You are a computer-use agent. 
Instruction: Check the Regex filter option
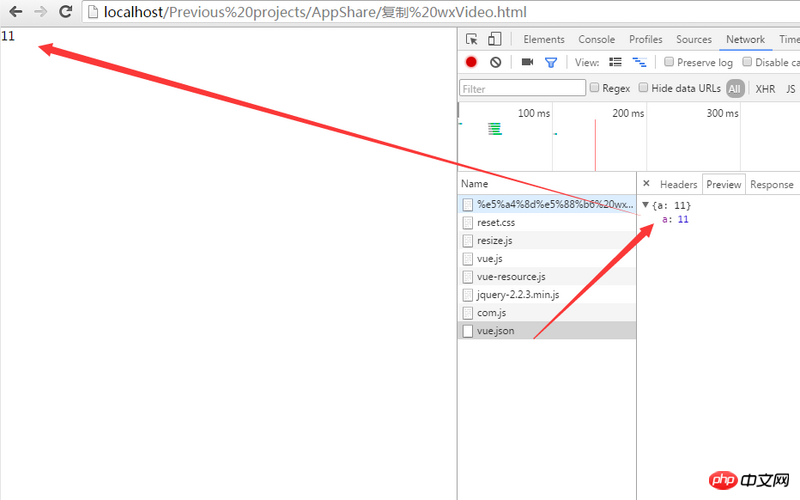point(595,88)
